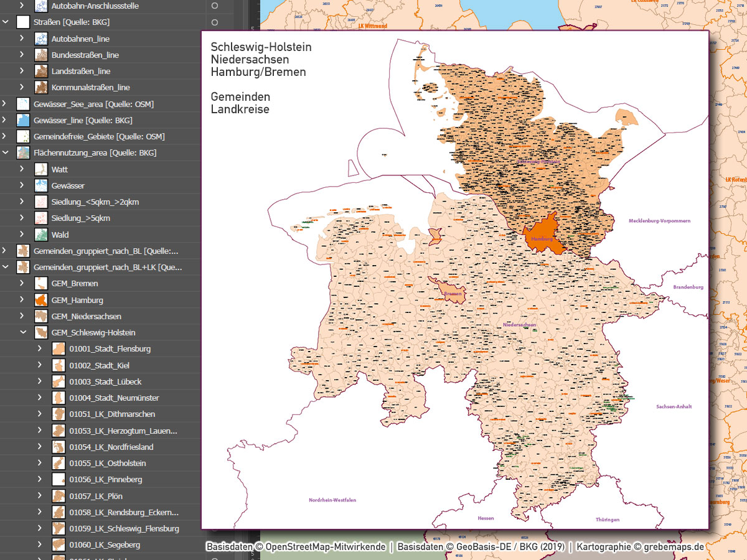Click the Gemeindefreie_Gebiete layer thumbnail

coord(23,137)
